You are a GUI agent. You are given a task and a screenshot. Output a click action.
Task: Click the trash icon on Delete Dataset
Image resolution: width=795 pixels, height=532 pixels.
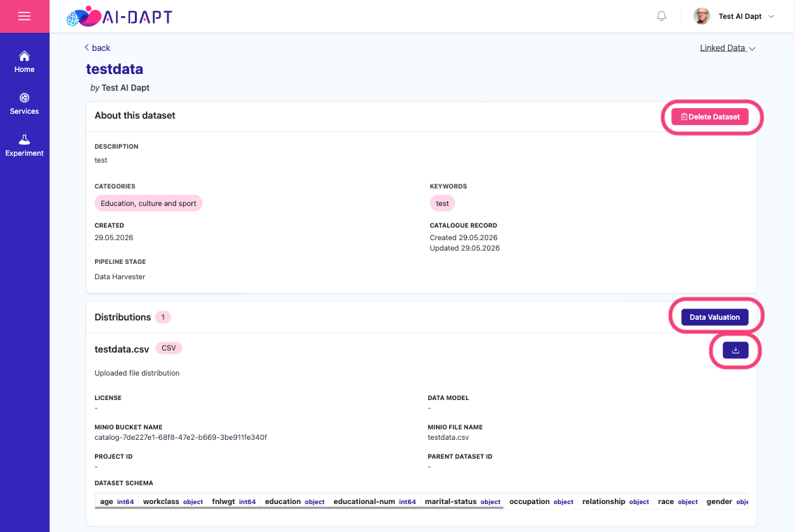(x=683, y=117)
